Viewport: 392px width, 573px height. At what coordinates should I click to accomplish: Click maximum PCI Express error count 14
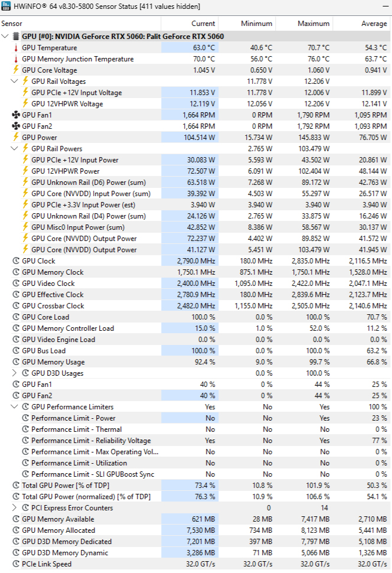coord(325,507)
